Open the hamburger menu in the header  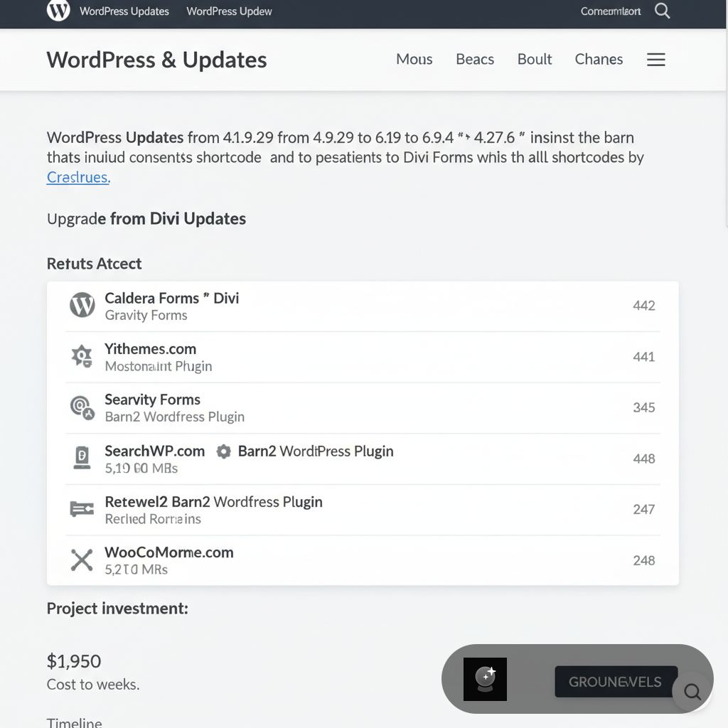(655, 60)
